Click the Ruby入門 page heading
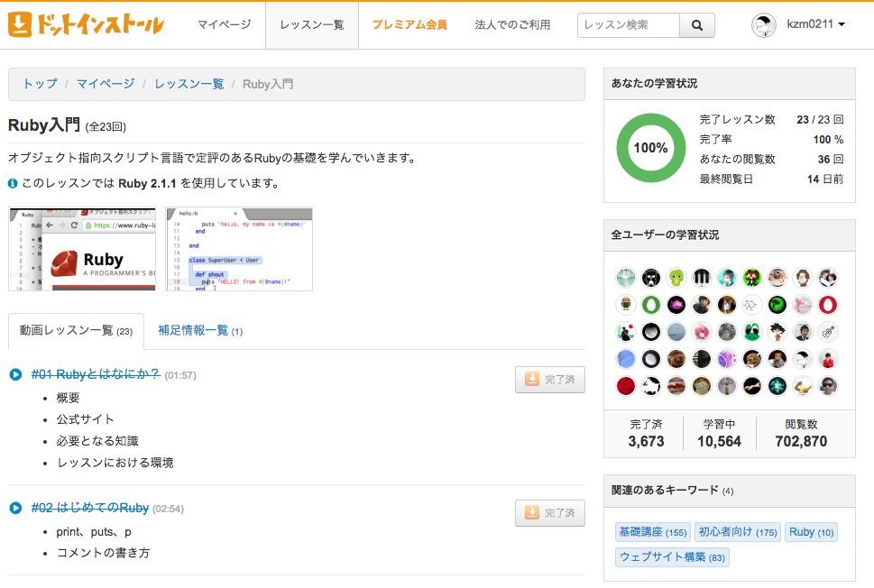Viewport: 874px width, 588px height. coord(44,124)
